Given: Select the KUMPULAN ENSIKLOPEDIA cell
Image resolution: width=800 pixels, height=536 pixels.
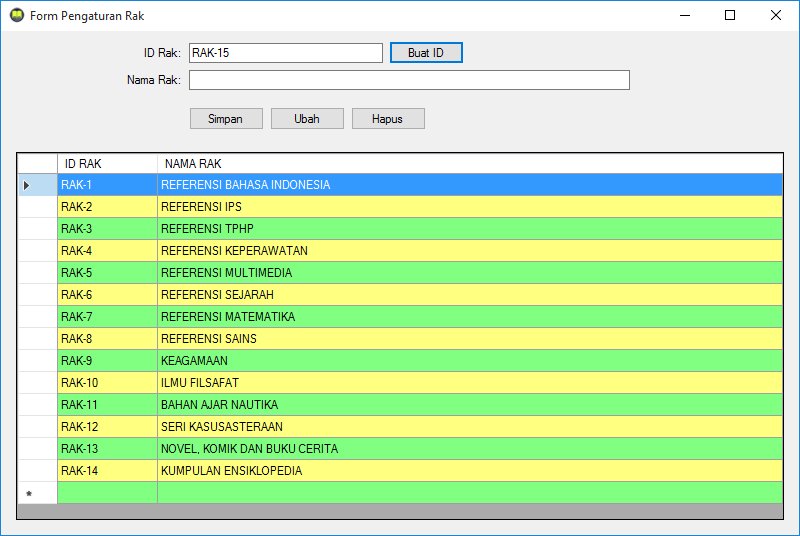Looking at the screenshot, I should 470,471.
